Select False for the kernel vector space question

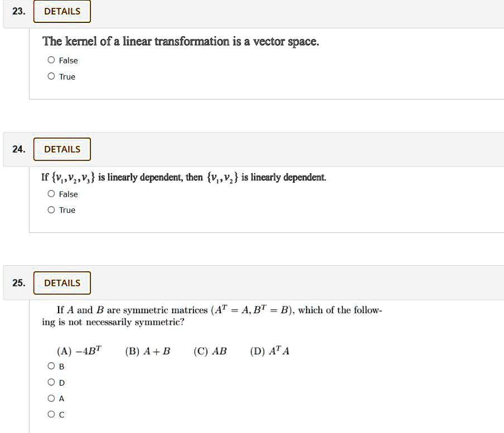[x=51, y=61]
